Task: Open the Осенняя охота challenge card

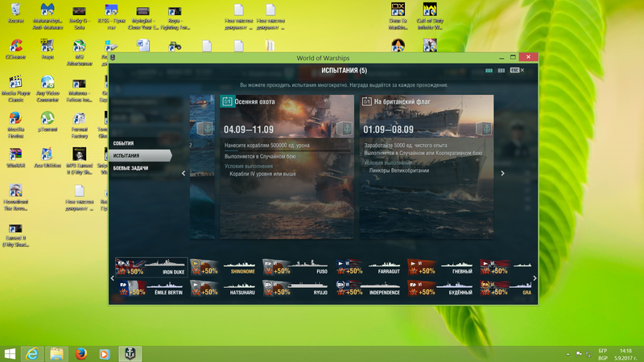Action: [287, 167]
